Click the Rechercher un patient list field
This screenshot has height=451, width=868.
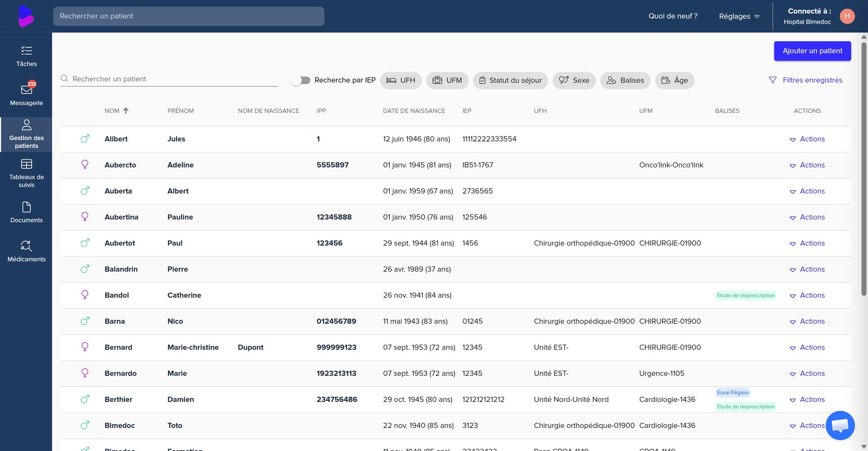click(x=169, y=79)
